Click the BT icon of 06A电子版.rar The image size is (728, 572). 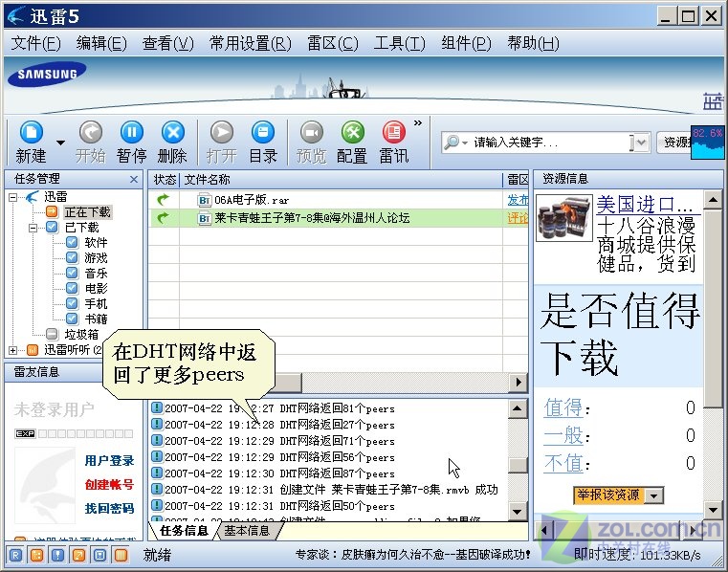(x=205, y=200)
